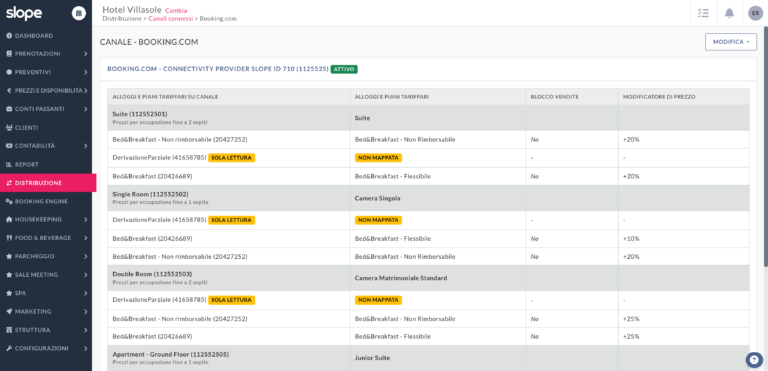The width and height of the screenshot is (768, 371).
Task: Expand the Prenotazioni submenu chevron
Action: click(x=86, y=54)
